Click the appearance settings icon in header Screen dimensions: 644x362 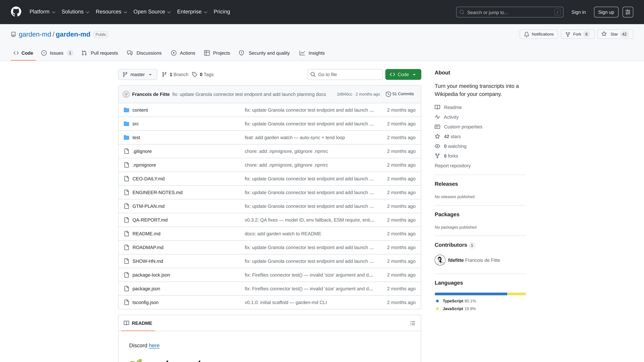(x=628, y=12)
